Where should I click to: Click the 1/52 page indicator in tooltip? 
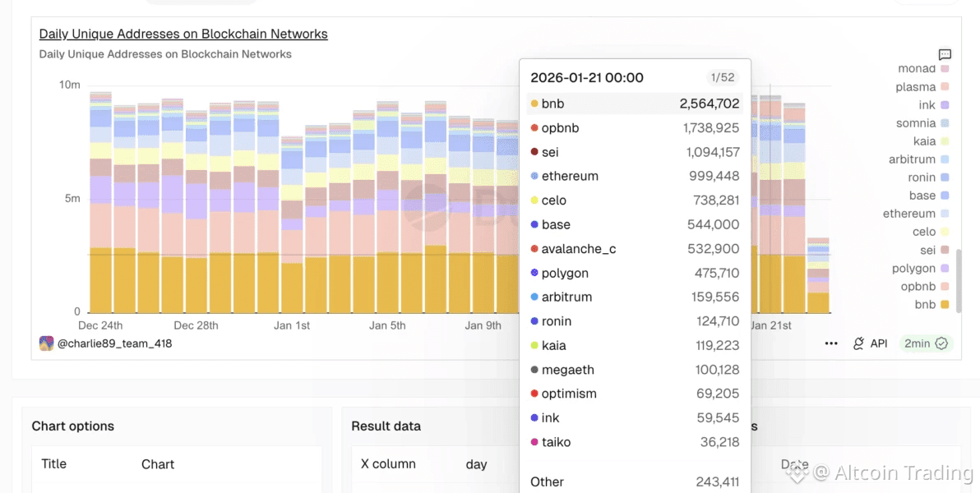point(723,78)
